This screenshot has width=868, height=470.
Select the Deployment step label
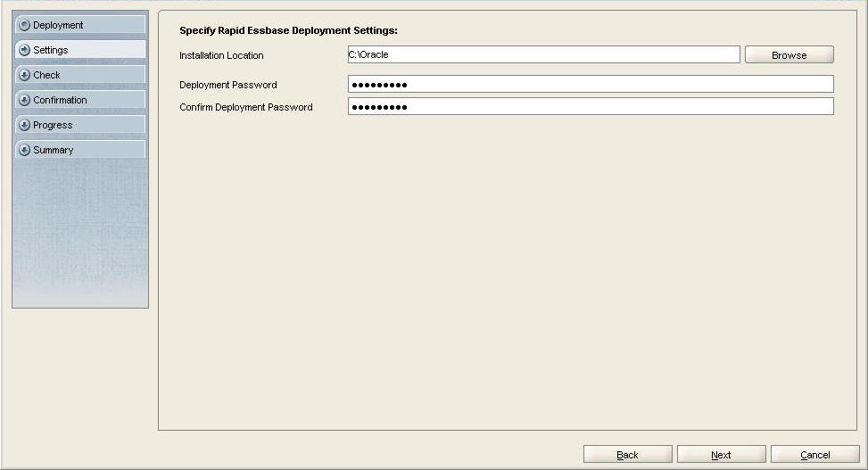(x=58, y=25)
